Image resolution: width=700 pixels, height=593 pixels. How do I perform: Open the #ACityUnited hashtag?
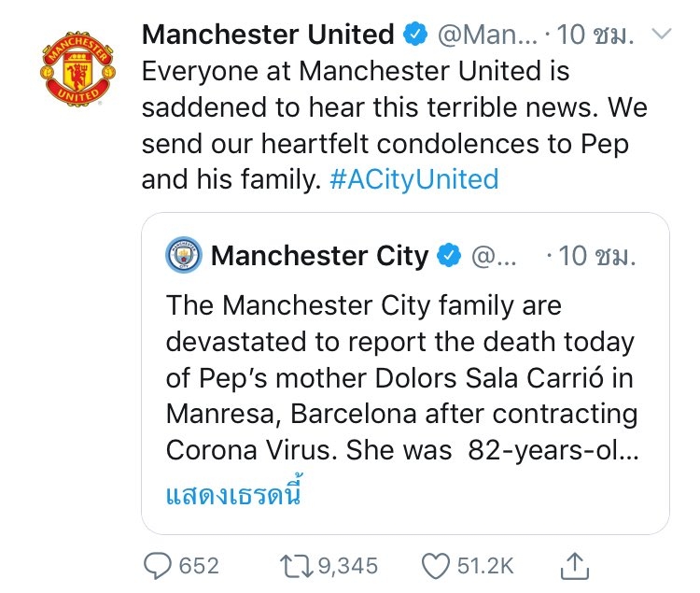pos(414,178)
